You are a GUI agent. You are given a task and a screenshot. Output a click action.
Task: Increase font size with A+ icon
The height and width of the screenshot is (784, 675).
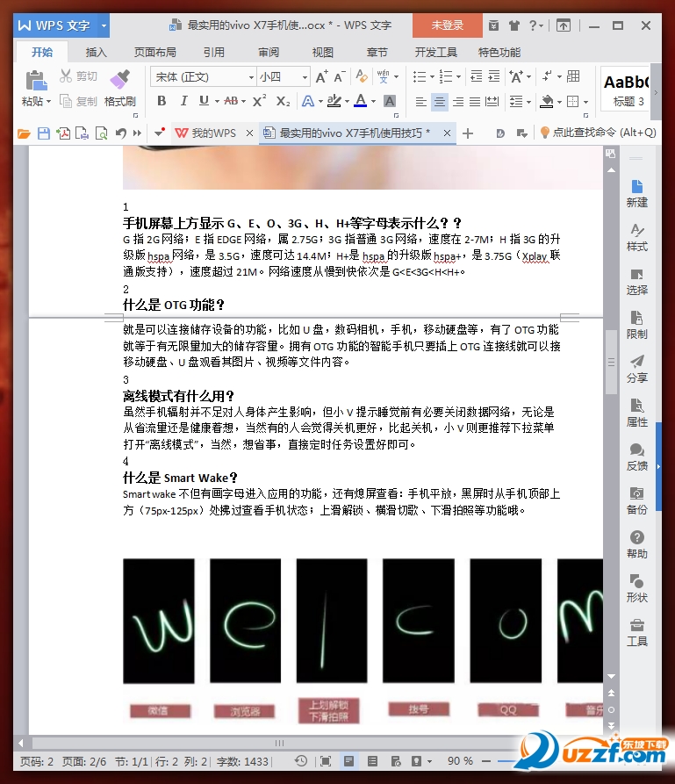[x=321, y=77]
